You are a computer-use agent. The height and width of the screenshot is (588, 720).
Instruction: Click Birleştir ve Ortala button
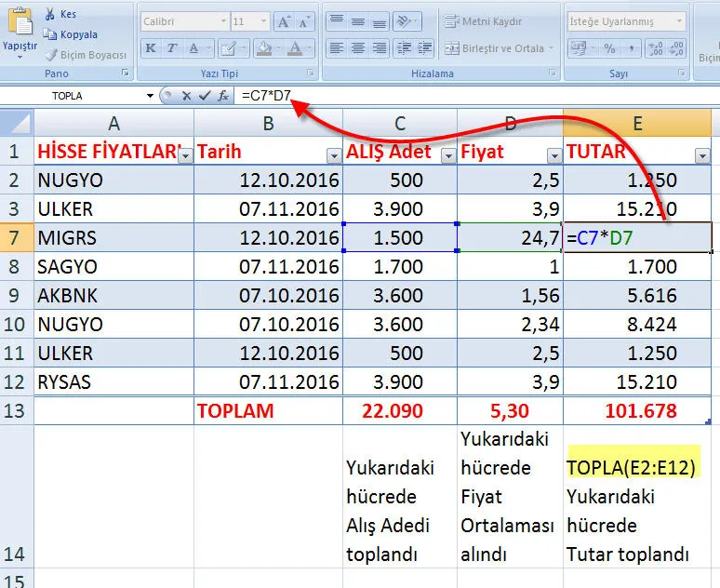click(500, 48)
